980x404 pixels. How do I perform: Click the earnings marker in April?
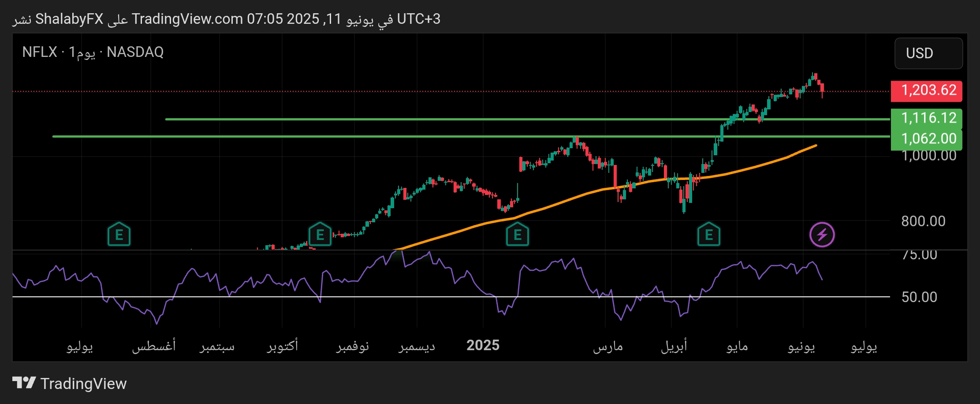click(709, 234)
